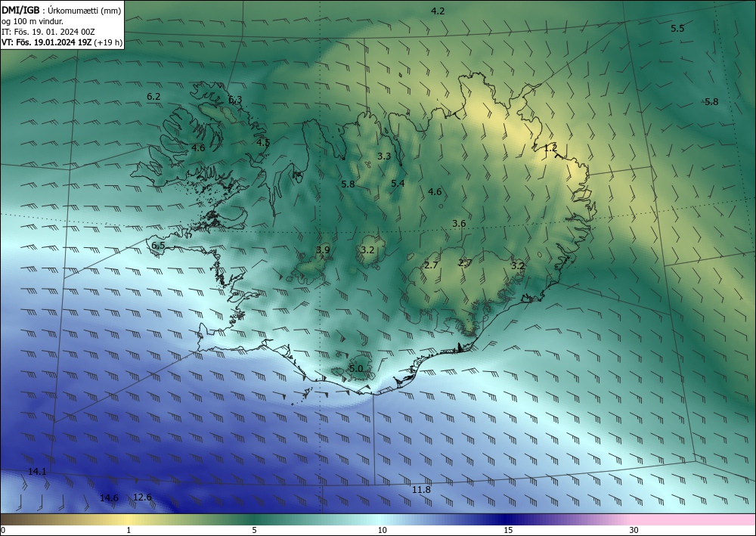This screenshot has height=536, width=756.
Task: Select the 3.3 value label on the map
Action: [x=384, y=156]
